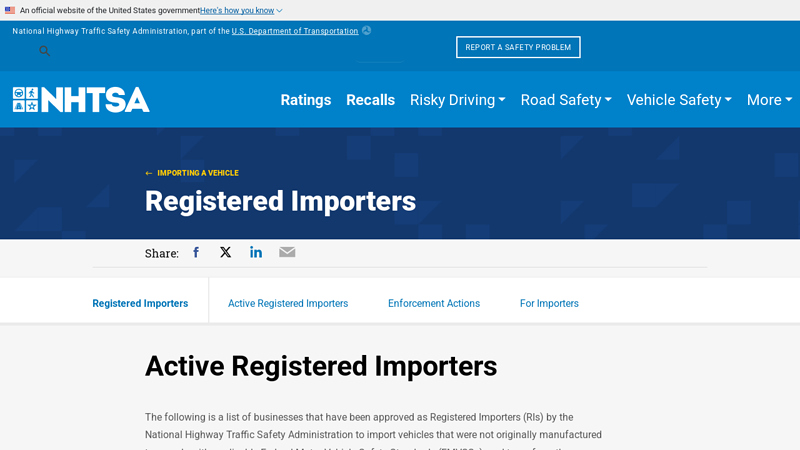Click the U.S. flag icon
The height and width of the screenshot is (450, 800).
10,10
